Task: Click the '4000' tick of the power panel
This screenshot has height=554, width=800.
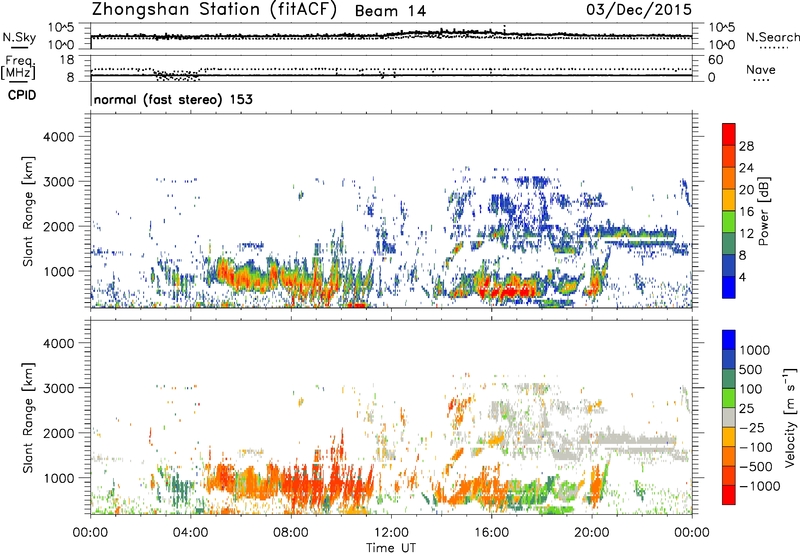Action: coord(58,137)
